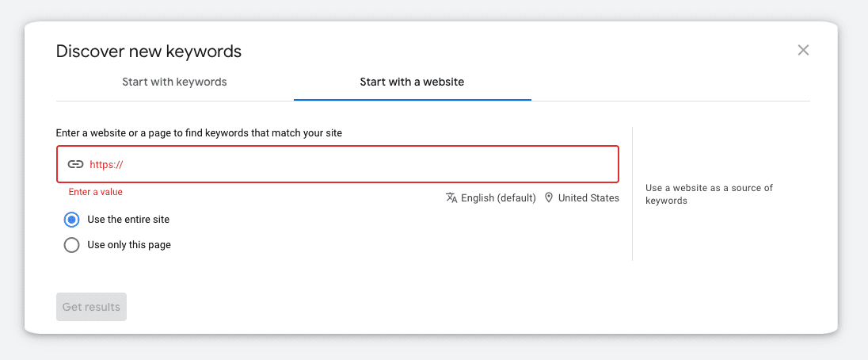The image size is (868, 360).
Task: Click the Enter a value error message
Action: [96, 192]
